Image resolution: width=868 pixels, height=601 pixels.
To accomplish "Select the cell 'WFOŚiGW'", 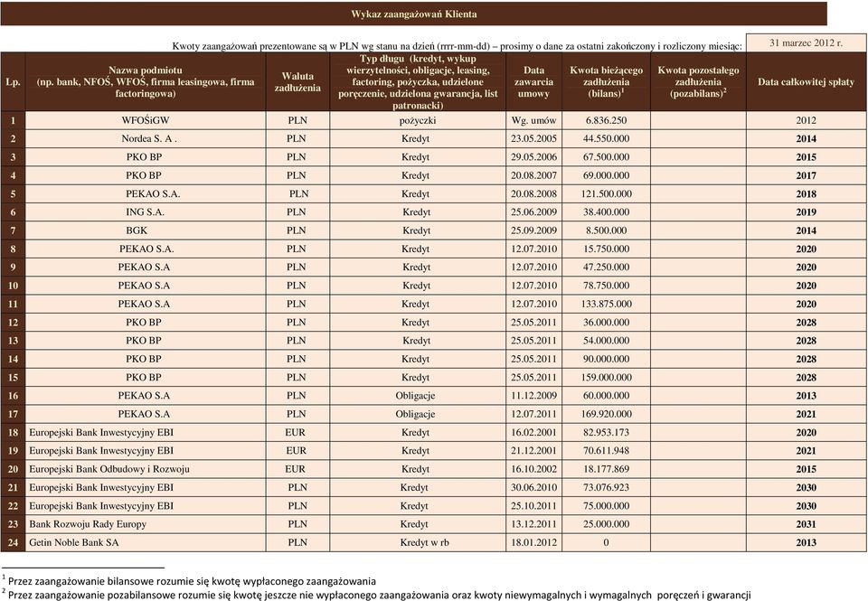I will point(146,120).
